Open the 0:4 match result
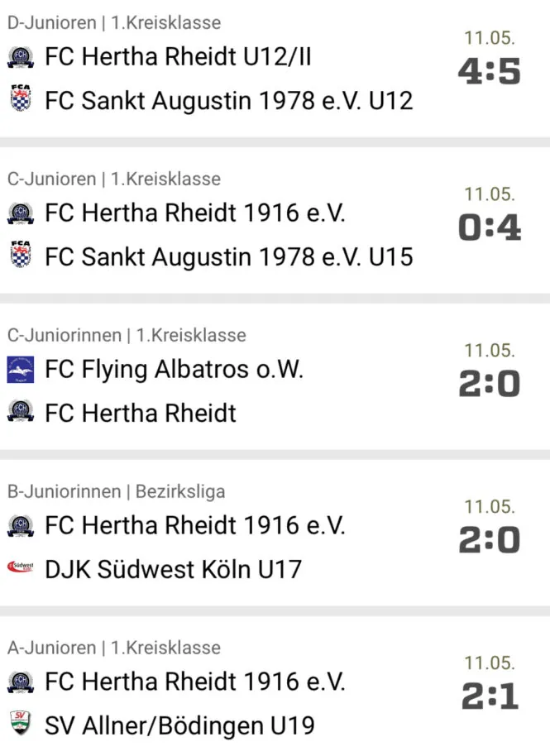This screenshot has height=756, width=550. pyautogui.click(x=490, y=227)
